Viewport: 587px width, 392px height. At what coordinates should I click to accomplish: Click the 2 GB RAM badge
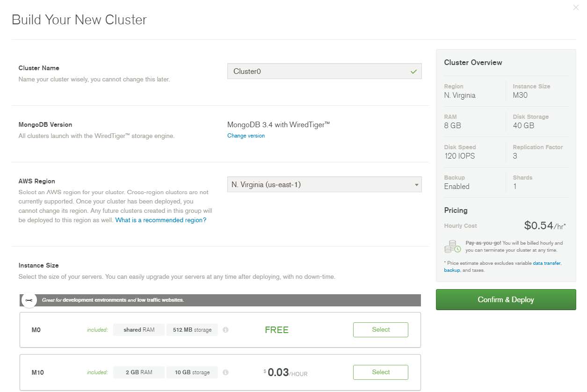click(x=139, y=372)
